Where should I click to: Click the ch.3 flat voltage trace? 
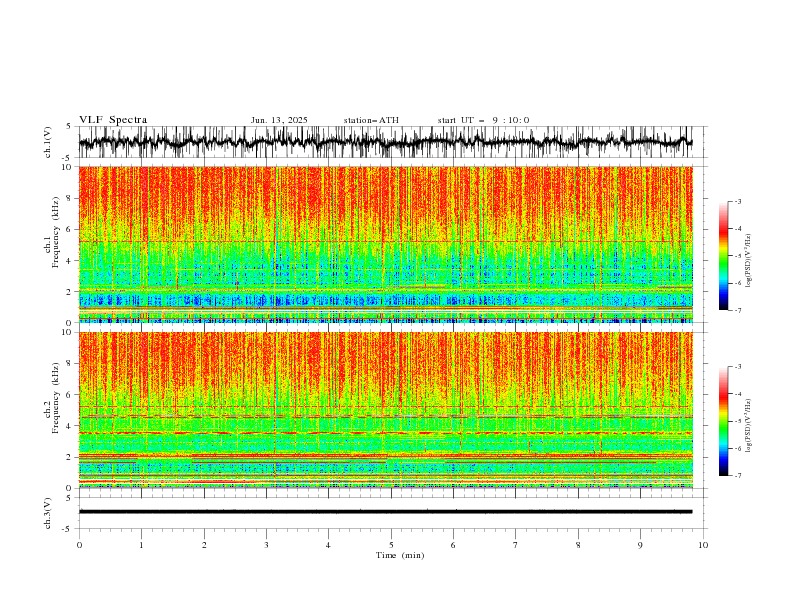point(385,512)
